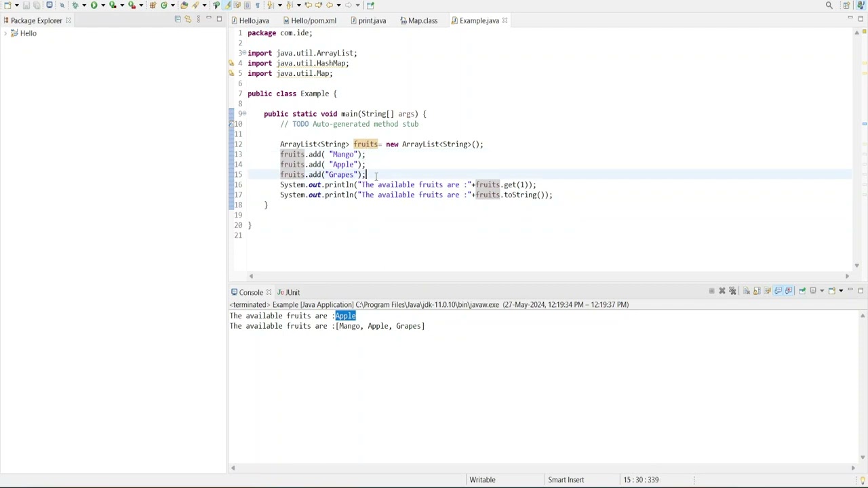Click the [Mango, Apple, Grapes] console output line
868x488 pixels.
(x=327, y=326)
